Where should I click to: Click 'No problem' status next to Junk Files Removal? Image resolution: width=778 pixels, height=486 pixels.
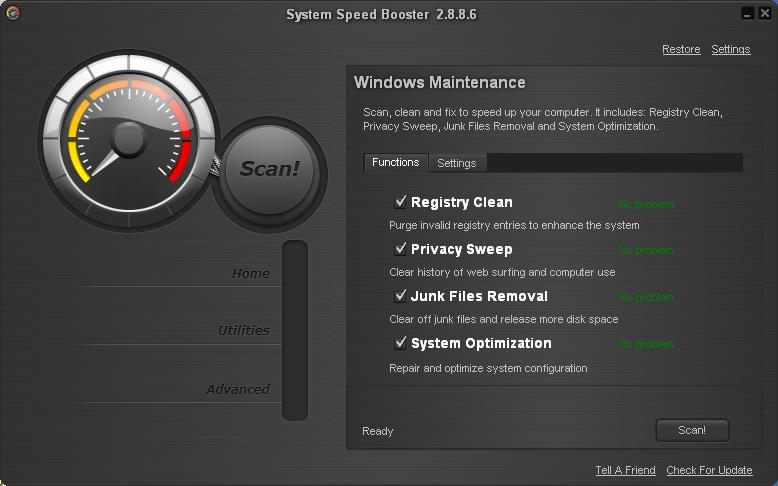pyautogui.click(x=647, y=297)
